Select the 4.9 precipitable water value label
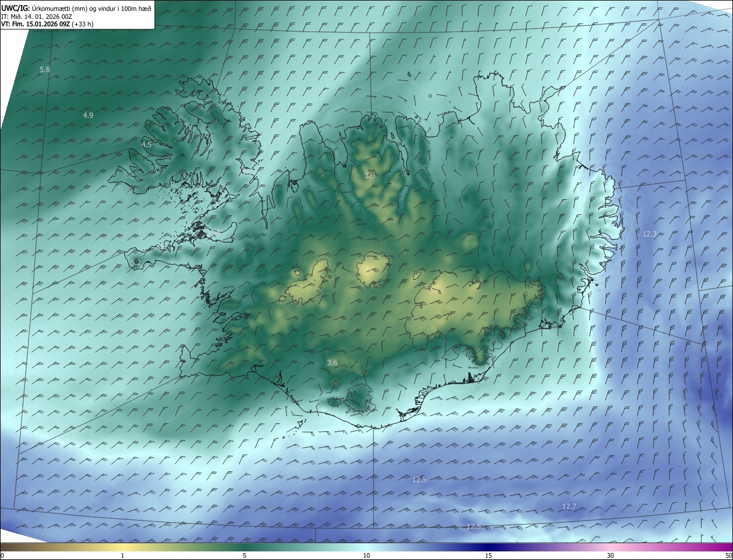This screenshot has width=733, height=560. 88,115
